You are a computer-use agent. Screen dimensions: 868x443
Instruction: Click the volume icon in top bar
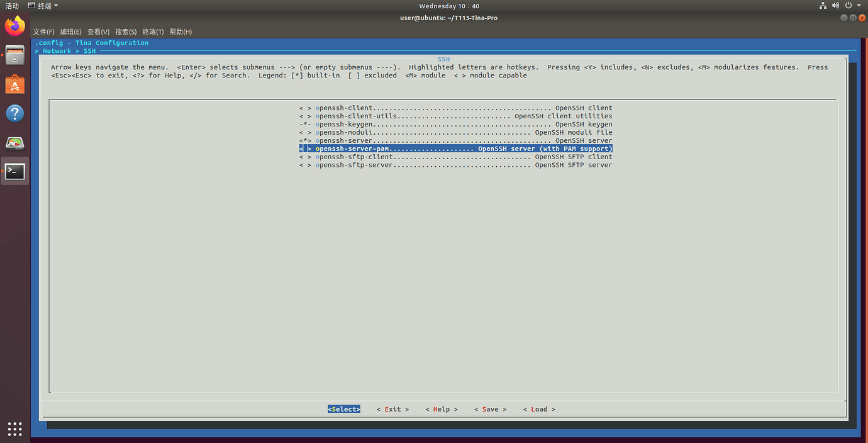(835, 6)
